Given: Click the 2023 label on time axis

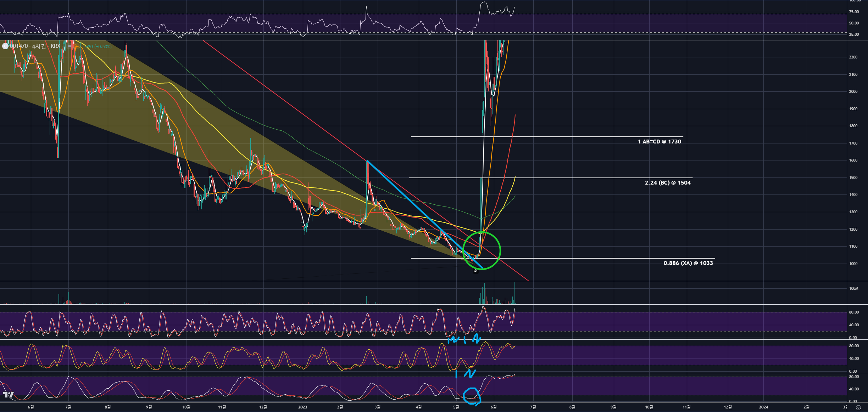Looking at the screenshot, I should click(x=302, y=407).
